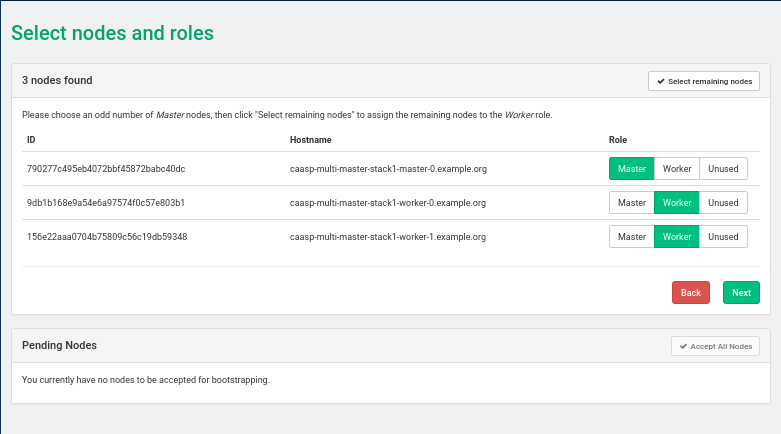This screenshot has width=781, height=434.
Task: Click the Hostname column header
Action: click(310, 140)
